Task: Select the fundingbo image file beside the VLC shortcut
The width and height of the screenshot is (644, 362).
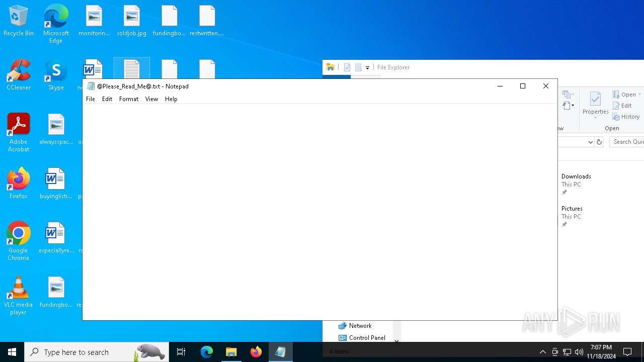Action: [x=56, y=293]
